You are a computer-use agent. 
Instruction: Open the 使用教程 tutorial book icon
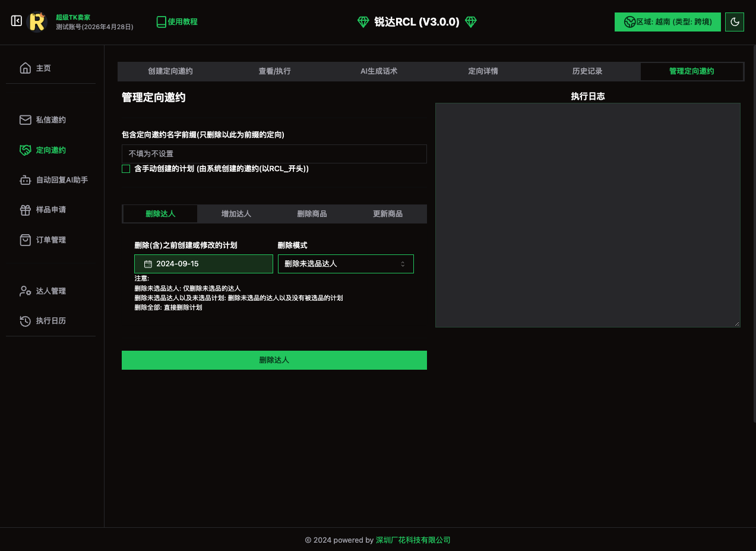(x=161, y=22)
